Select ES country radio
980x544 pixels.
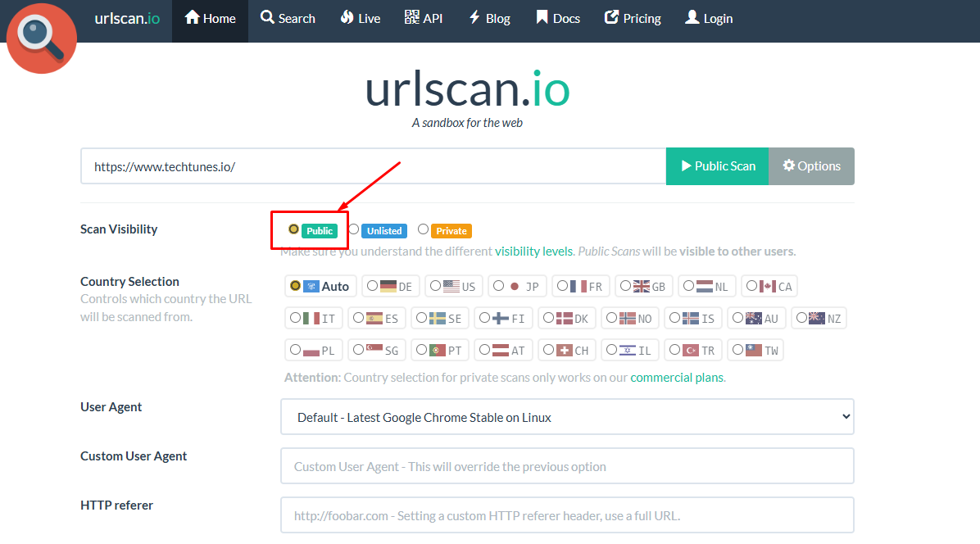[x=359, y=317]
